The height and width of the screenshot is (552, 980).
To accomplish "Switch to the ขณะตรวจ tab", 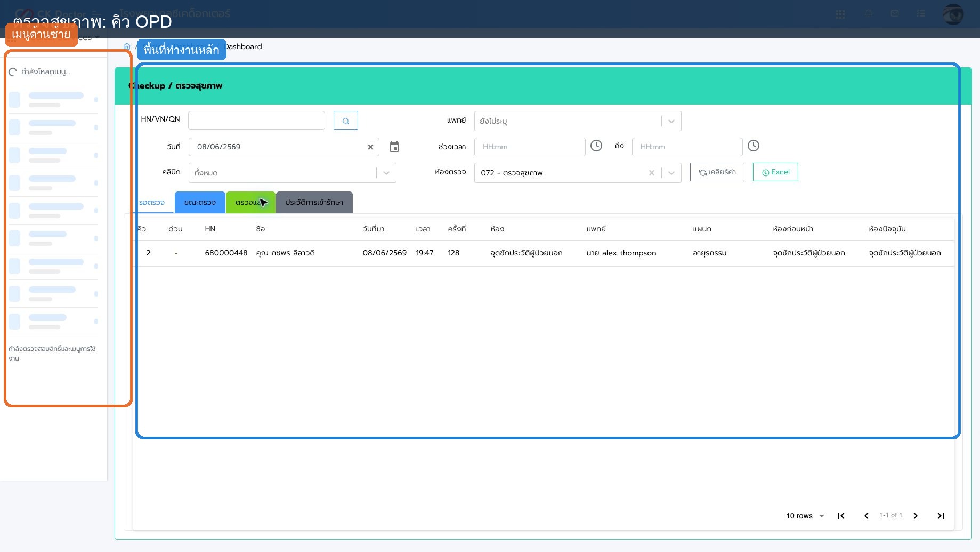I will 200,203.
